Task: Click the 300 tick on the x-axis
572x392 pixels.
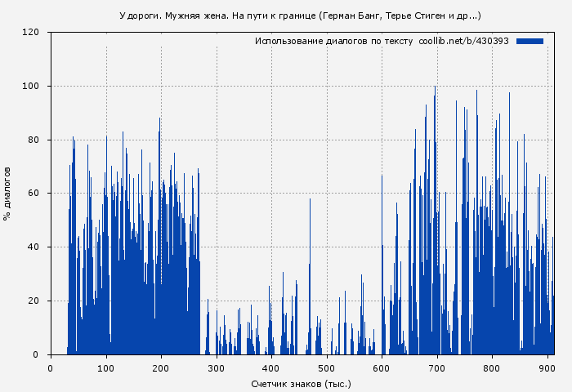Action: click(216, 367)
